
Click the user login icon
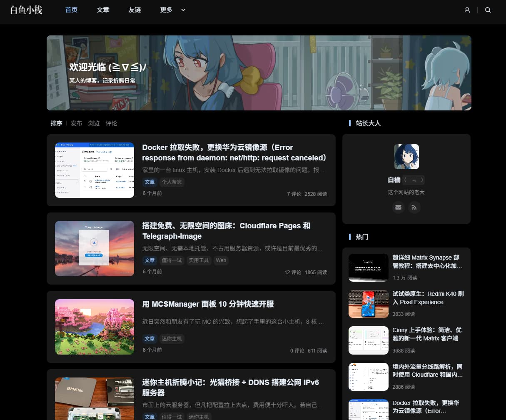pyautogui.click(x=467, y=10)
